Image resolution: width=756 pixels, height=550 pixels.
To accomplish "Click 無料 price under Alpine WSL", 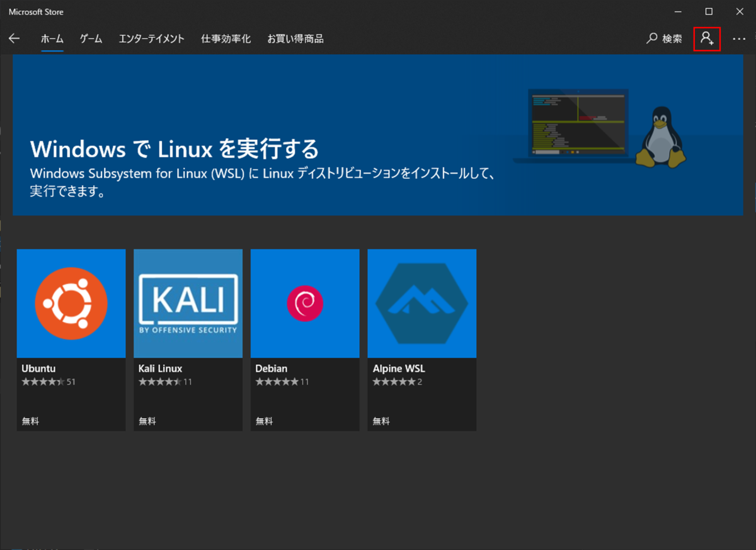I will (x=381, y=421).
